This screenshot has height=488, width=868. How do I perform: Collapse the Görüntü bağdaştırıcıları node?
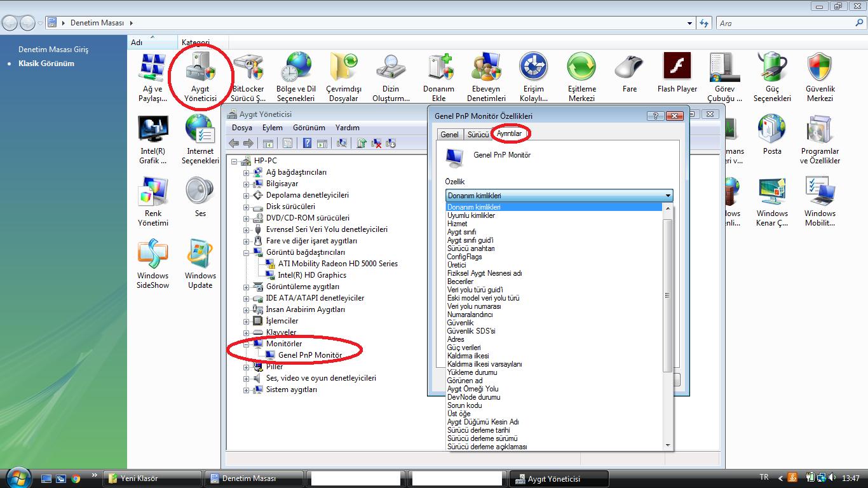click(247, 252)
